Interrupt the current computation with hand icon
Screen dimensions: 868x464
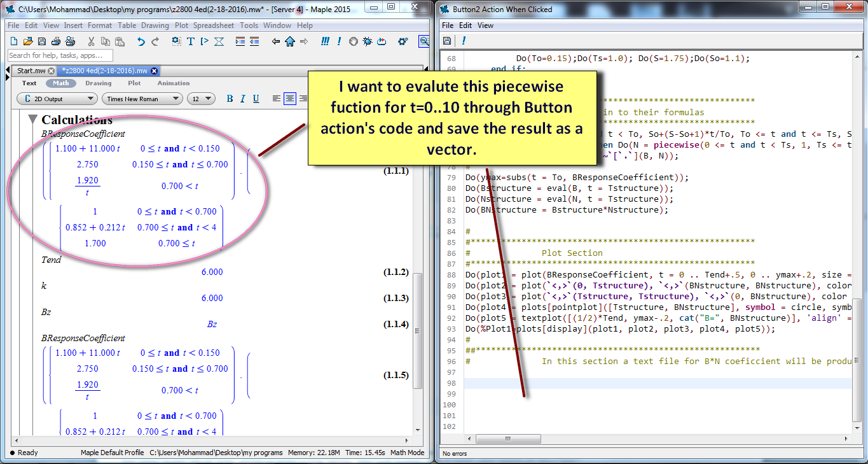click(x=353, y=41)
